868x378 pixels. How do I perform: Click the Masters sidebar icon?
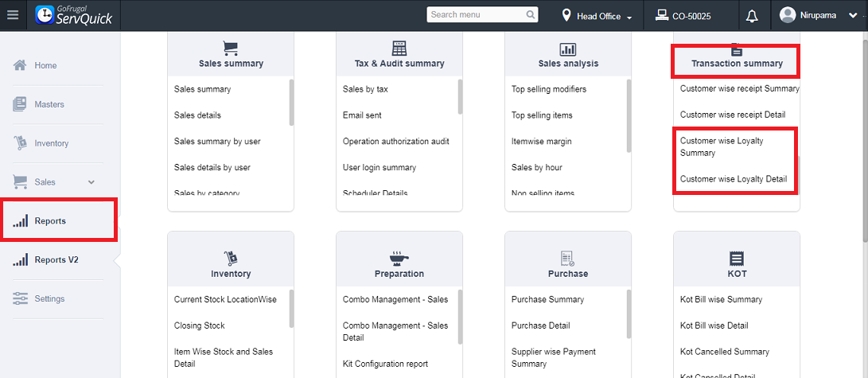pyautogui.click(x=21, y=104)
